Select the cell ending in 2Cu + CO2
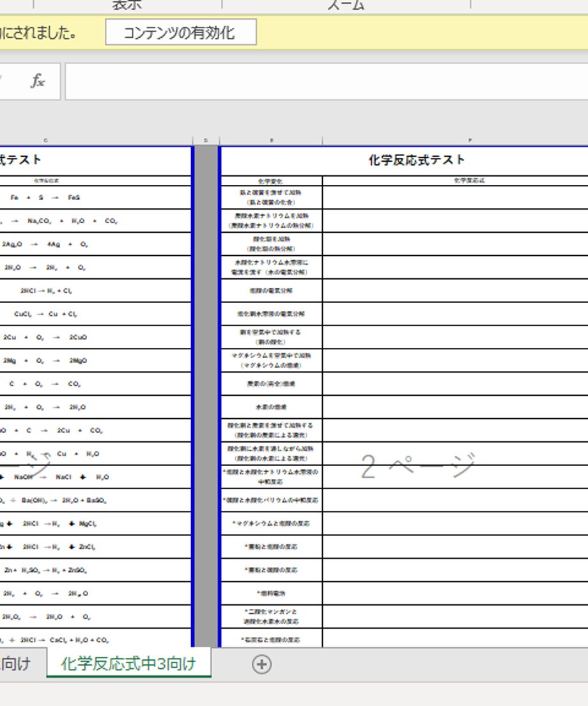 [96, 430]
